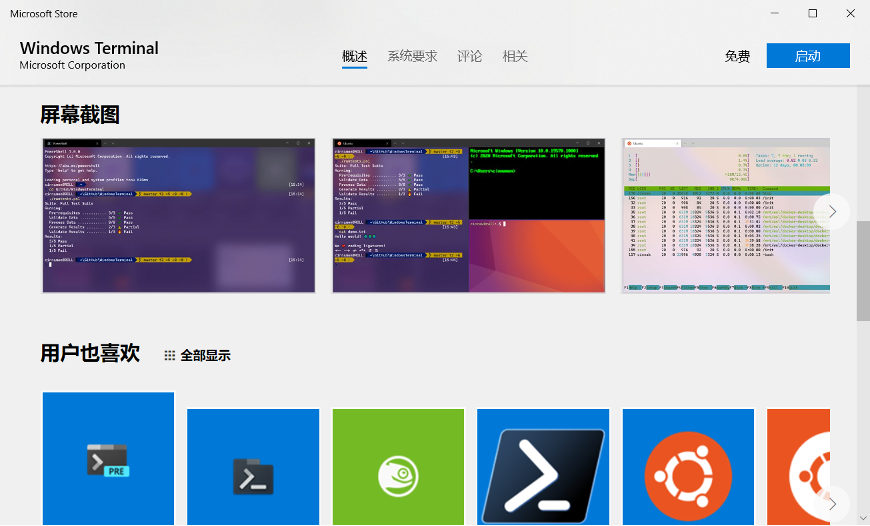Click the 免费 price label
This screenshot has height=526, width=870.
click(x=737, y=56)
